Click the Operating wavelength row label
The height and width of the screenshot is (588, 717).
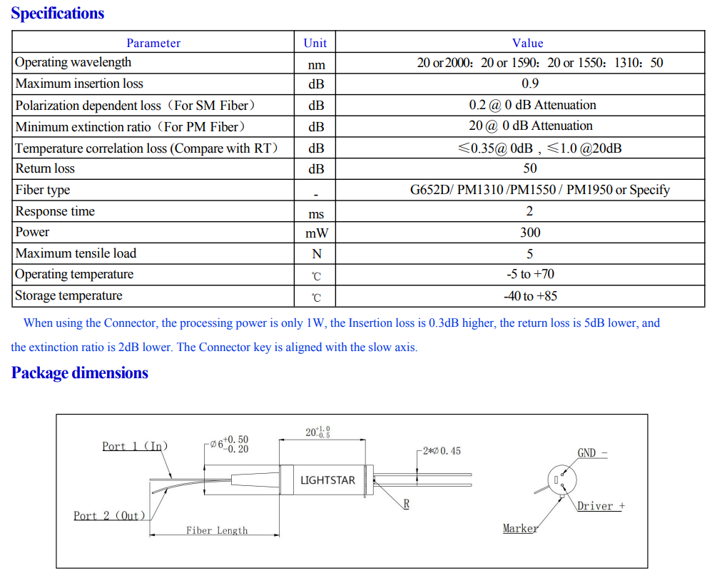73,63
